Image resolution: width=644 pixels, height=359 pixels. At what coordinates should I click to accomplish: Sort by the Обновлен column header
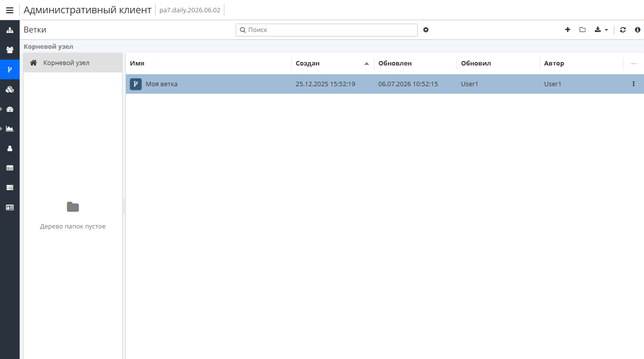coord(415,64)
